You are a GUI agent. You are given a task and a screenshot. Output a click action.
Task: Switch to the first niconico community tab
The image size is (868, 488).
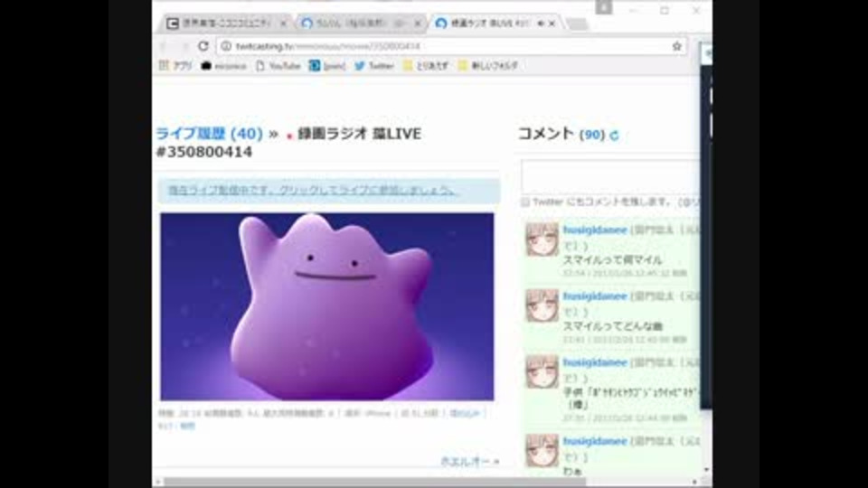224,23
